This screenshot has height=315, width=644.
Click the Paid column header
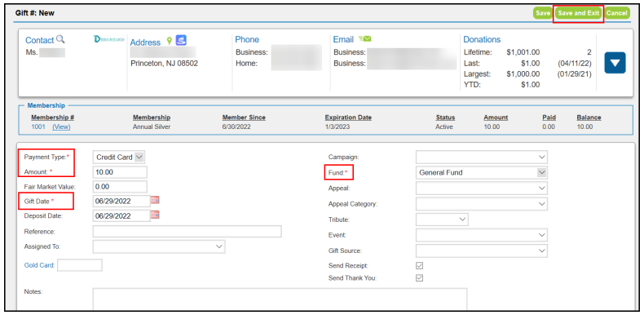tap(549, 118)
